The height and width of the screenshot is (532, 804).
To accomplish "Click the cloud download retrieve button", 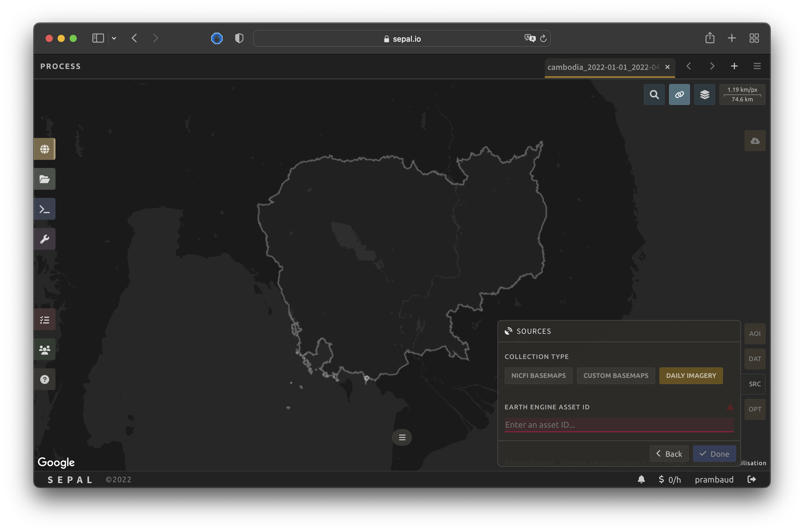I will click(755, 141).
